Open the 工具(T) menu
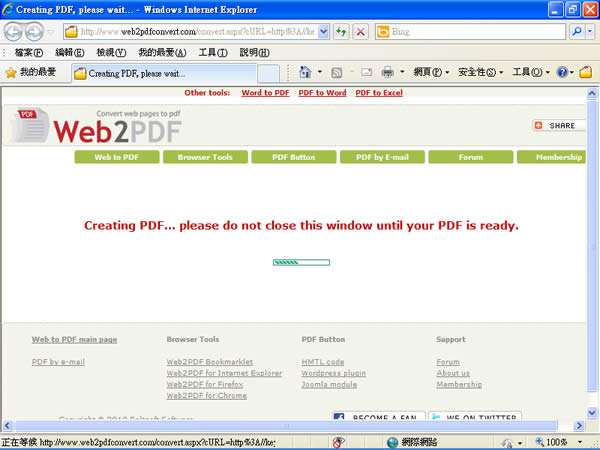This screenshot has height=450, width=600. click(x=213, y=52)
